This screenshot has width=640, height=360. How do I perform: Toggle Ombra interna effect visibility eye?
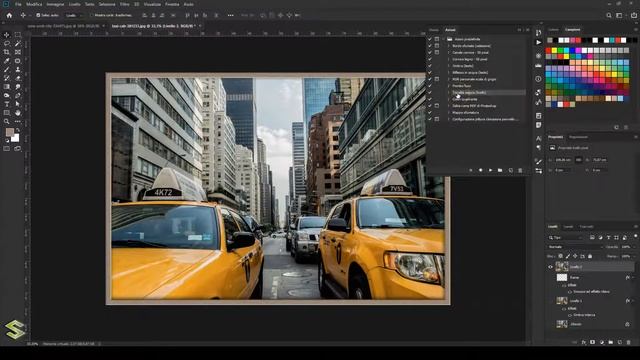570,315
